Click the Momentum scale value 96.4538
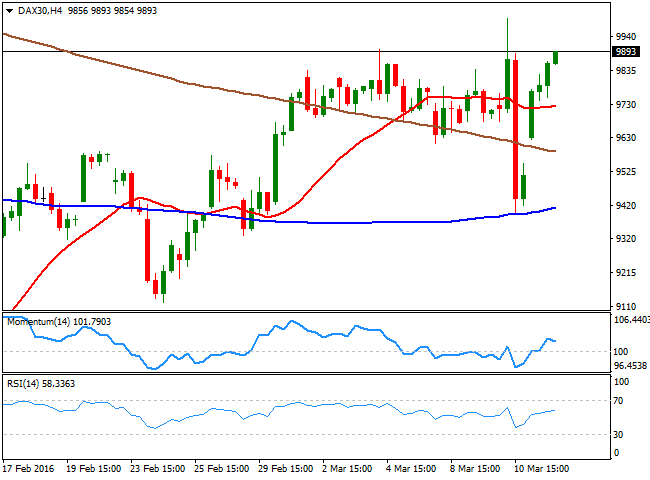 coord(631,366)
